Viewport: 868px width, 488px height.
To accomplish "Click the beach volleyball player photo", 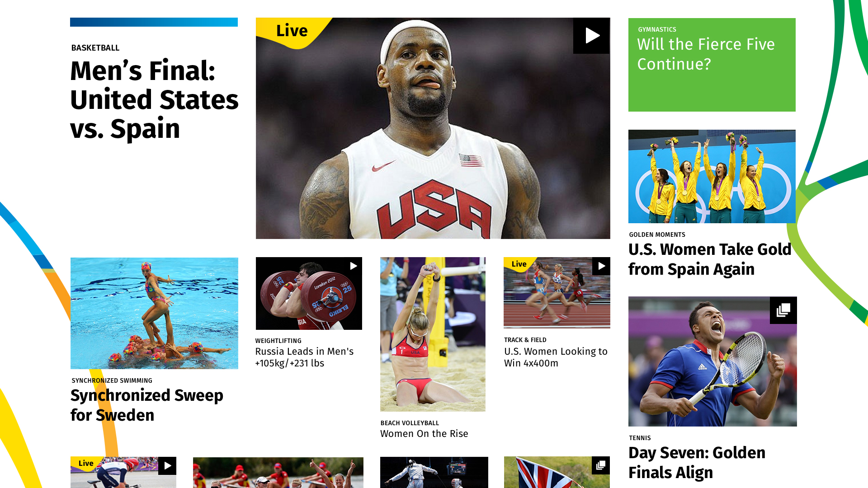I will pyautogui.click(x=433, y=334).
